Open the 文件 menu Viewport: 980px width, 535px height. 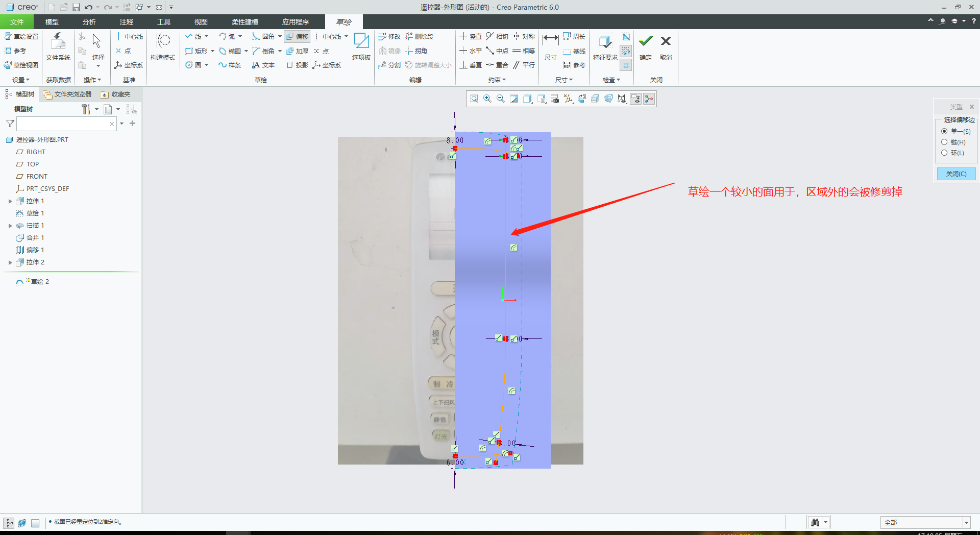[17, 22]
